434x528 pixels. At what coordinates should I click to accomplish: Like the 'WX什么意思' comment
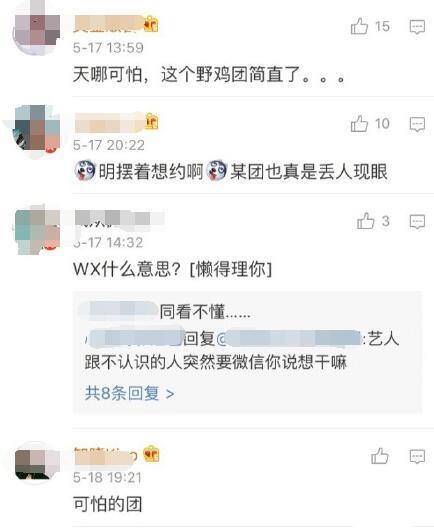tap(366, 221)
